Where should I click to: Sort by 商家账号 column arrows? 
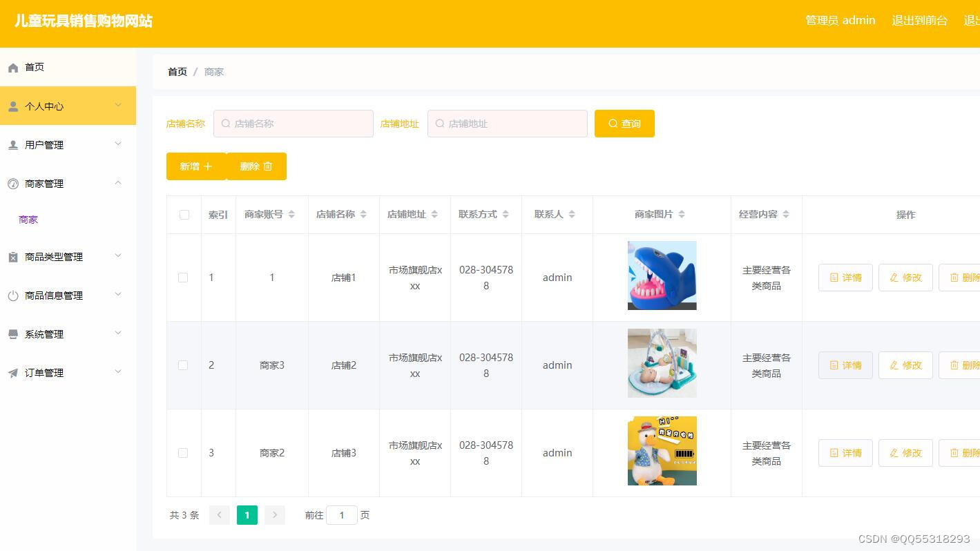[x=291, y=215]
